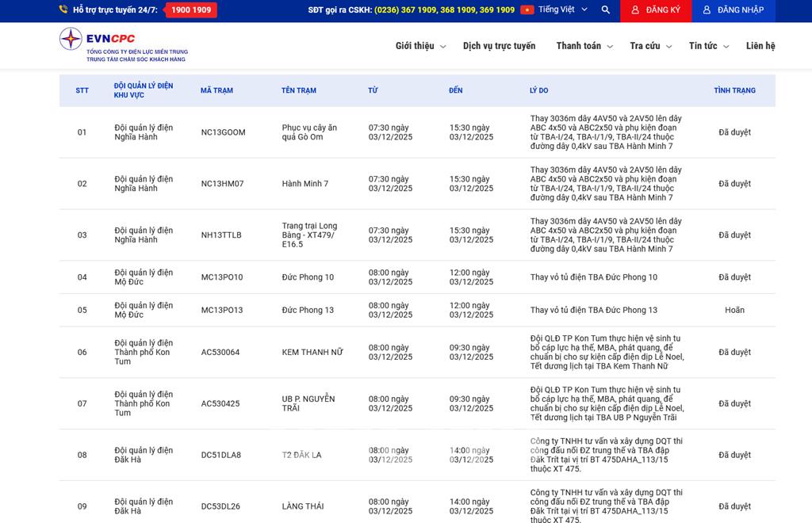Click the Hoãn status in row 05
812x523 pixels.
734,310
